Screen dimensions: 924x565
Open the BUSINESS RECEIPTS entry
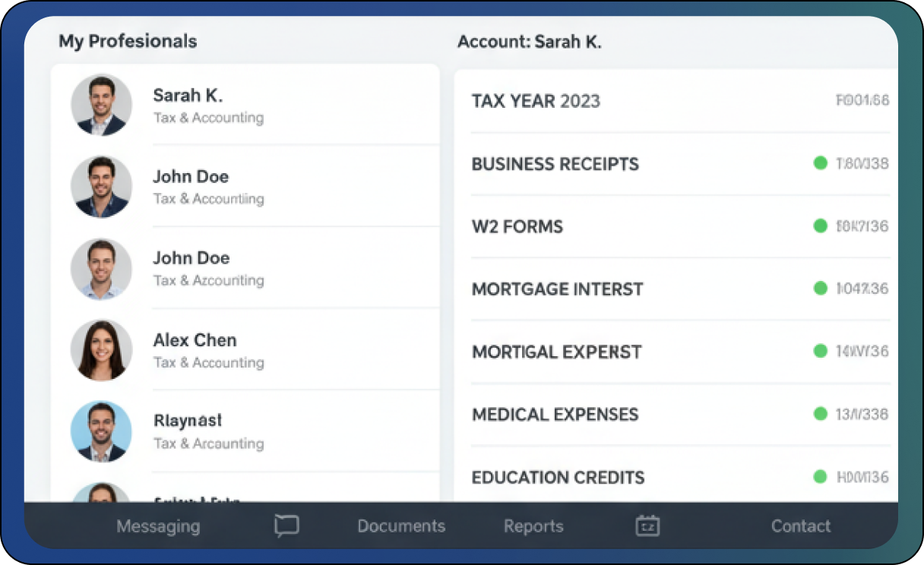pos(555,164)
